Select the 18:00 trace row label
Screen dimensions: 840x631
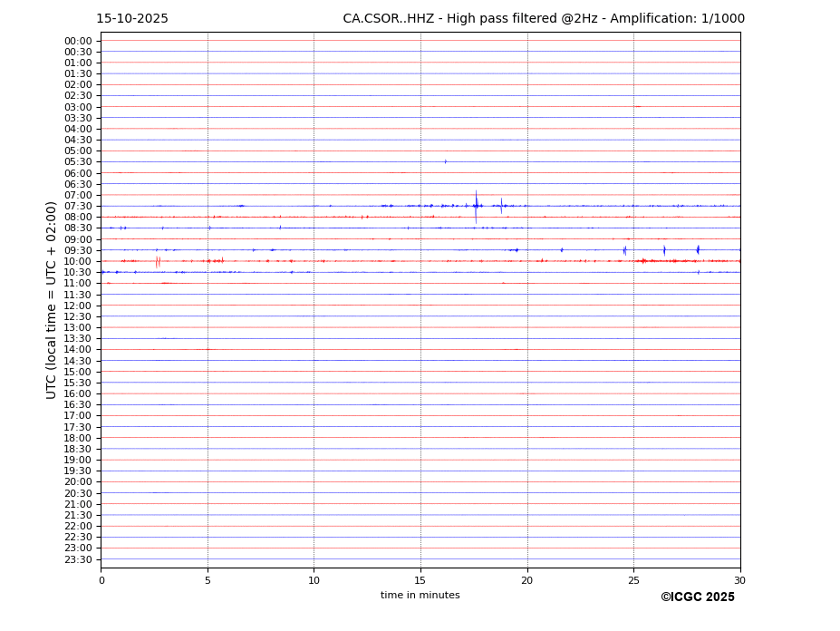[78, 438]
